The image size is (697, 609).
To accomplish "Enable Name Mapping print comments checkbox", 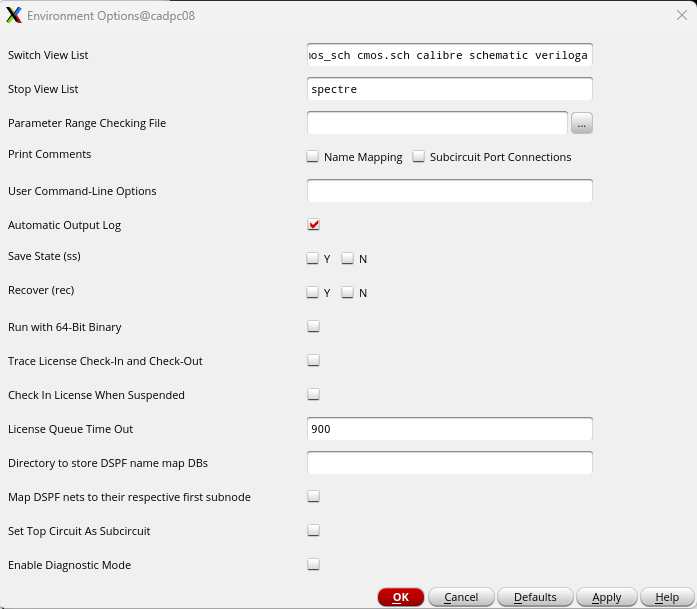I will 312,156.
